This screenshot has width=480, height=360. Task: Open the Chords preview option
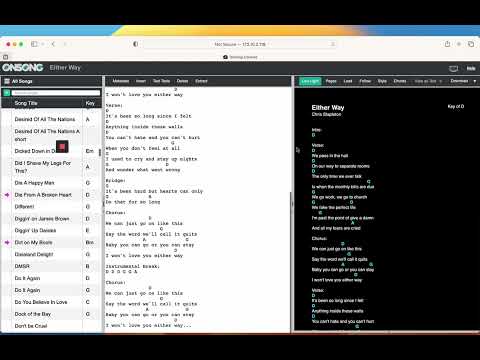click(400, 81)
